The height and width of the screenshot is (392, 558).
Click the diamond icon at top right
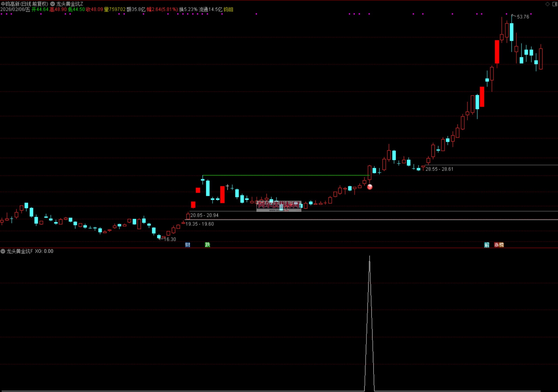[547, 4]
